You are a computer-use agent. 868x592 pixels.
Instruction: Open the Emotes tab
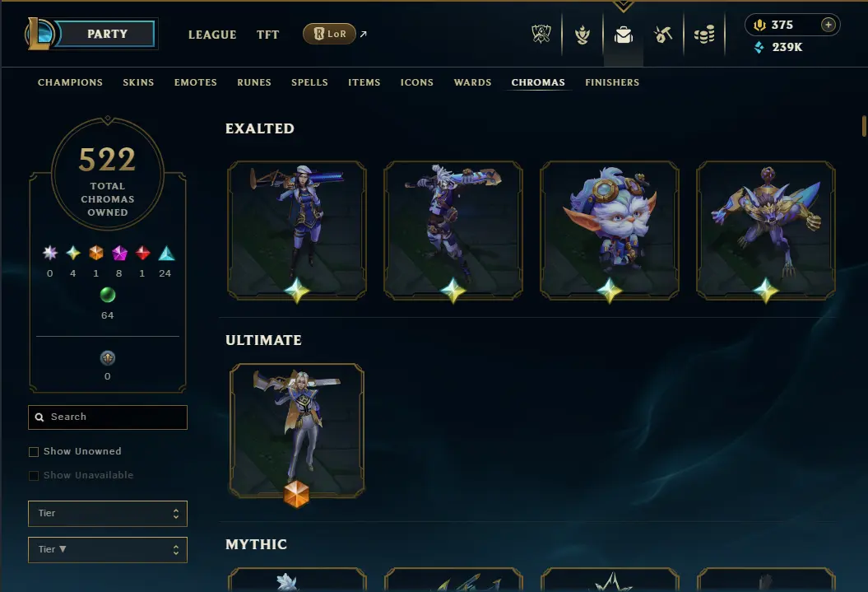pos(196,82)
